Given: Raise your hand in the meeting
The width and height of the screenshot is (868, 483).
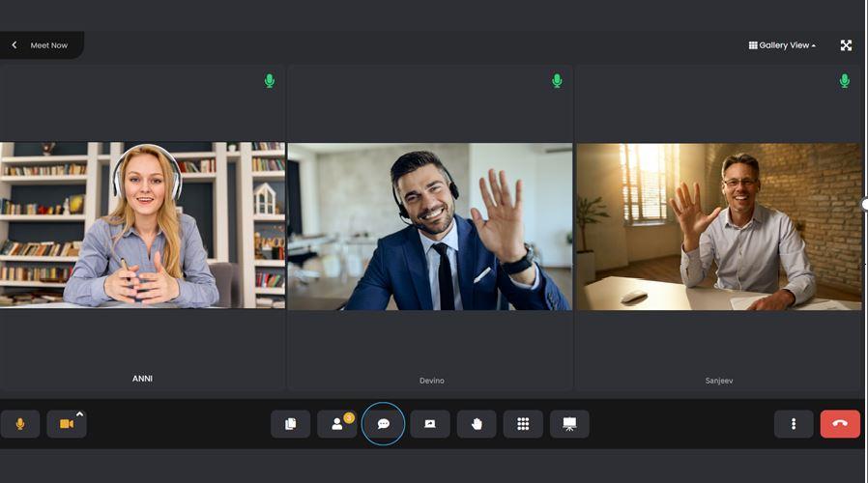Looking at the screenshot, I should (x=477, y=424).
